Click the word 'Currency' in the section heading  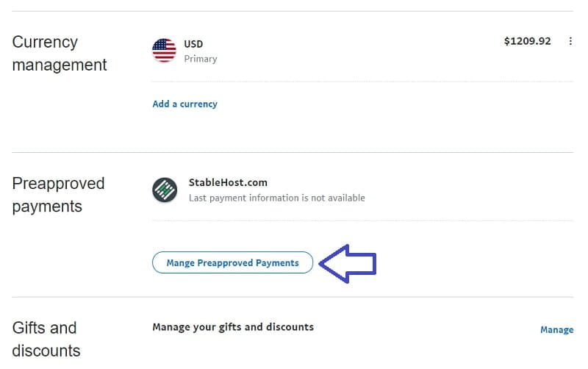(45, 42)
